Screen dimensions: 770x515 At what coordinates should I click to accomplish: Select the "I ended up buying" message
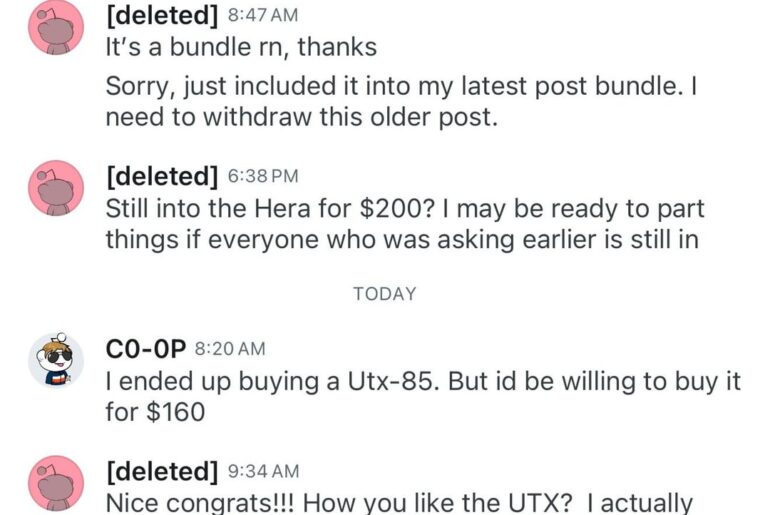point(402,381)
